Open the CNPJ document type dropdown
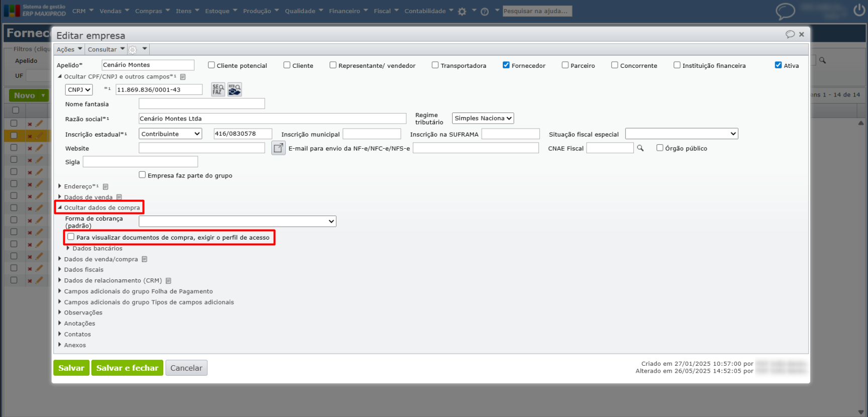 79,90
